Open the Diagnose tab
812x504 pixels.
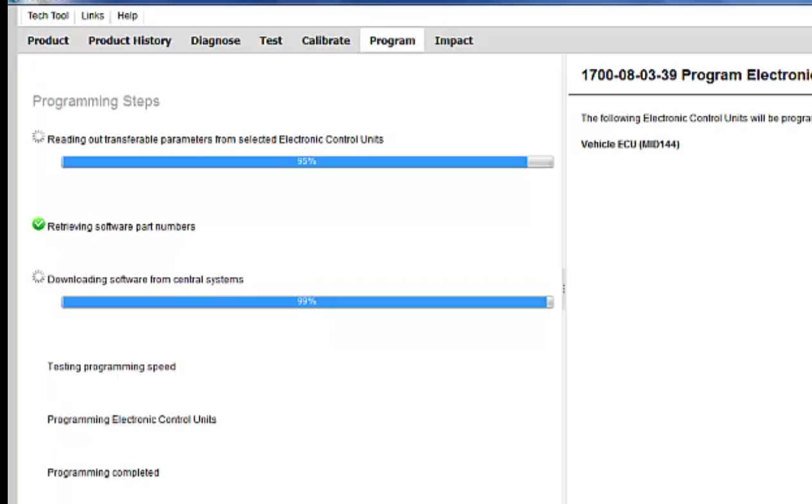pos(215,40)
